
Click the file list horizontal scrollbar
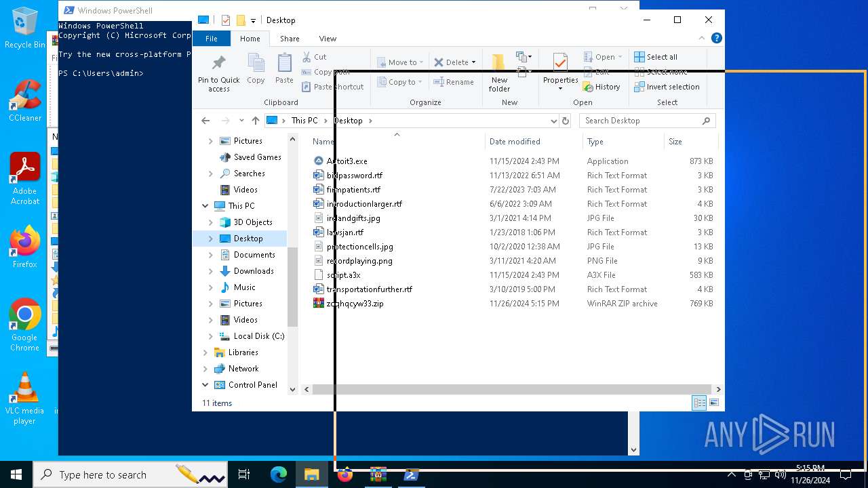[512, 390]
